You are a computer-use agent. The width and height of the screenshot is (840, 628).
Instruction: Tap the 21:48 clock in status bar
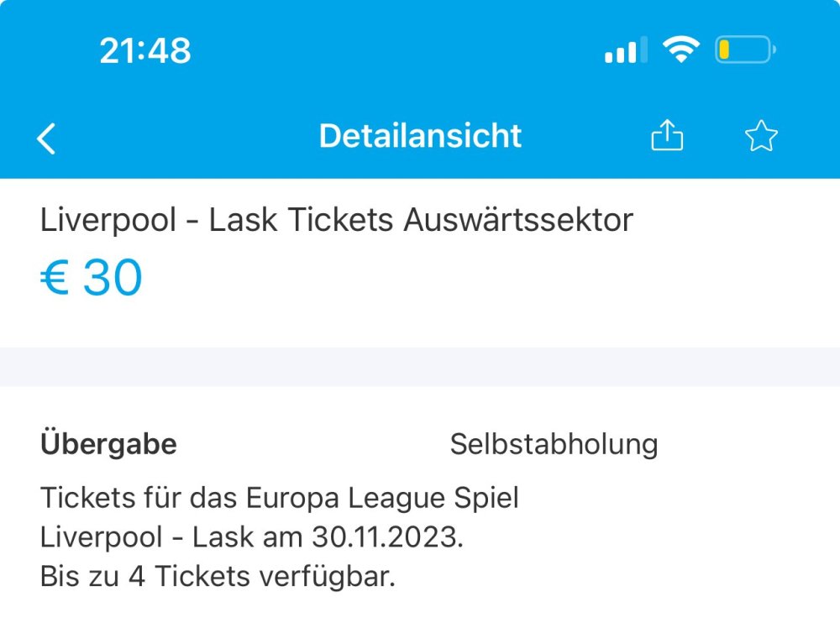(x=145, y=52)
